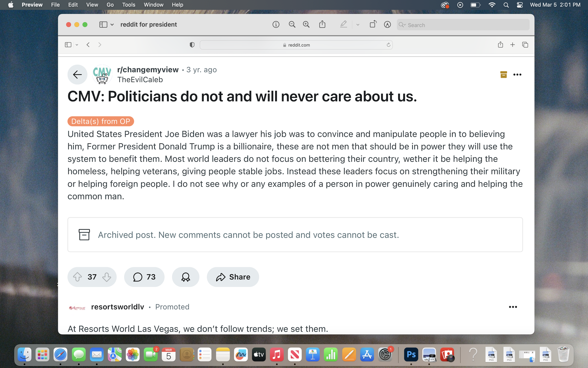Viewport: 588px width, 368px height.
Task: Open the post's three-dot overflow menu
Action: (x=517, y=74)
